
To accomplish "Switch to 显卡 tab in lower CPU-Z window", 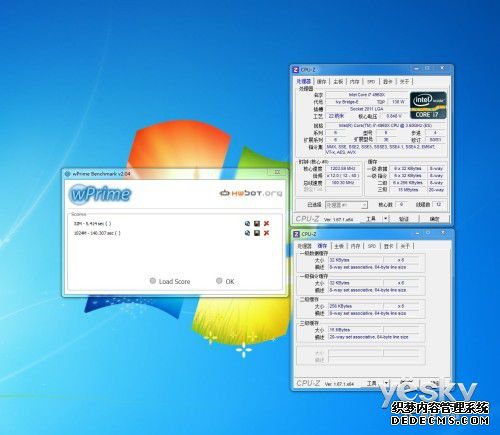I will pyautogui.click(x=388, y=246).
